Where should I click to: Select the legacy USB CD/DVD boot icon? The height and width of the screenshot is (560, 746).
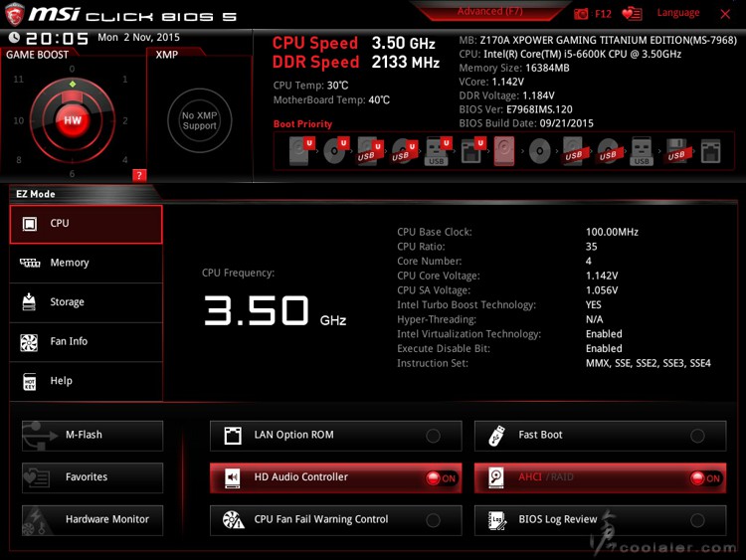pyautogui.click(x=608, y=151)
